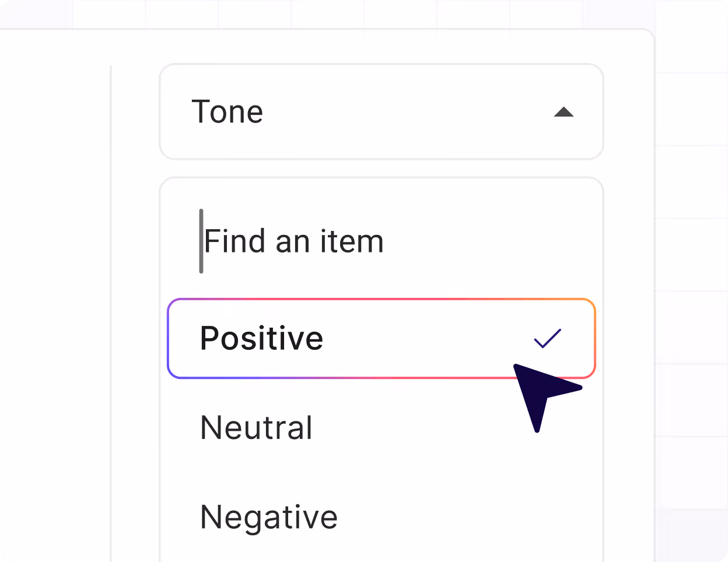Click the caret icon at the Tone header's right
This screenshot has width=728, height=562.
(x=563, y=112)
